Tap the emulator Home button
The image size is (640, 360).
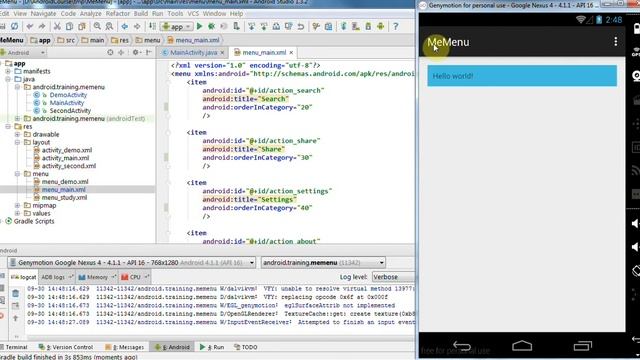click(522, 346)
